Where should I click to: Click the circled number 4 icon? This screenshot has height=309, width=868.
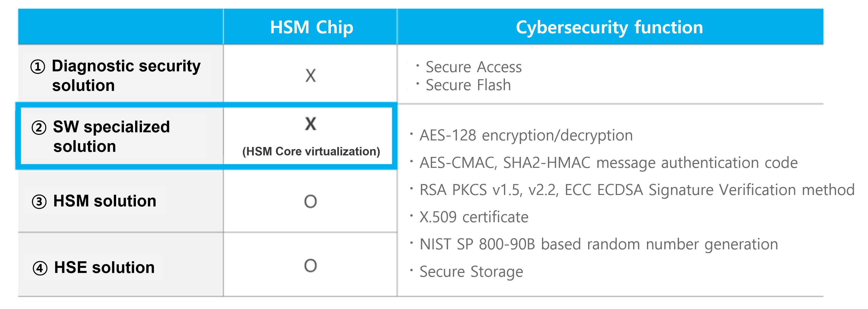point(40,268)
